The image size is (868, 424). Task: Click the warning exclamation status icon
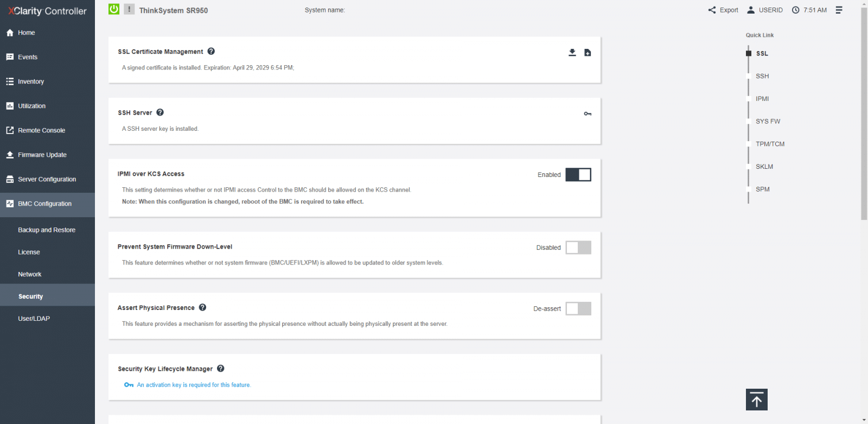click(x=129, y=9)
